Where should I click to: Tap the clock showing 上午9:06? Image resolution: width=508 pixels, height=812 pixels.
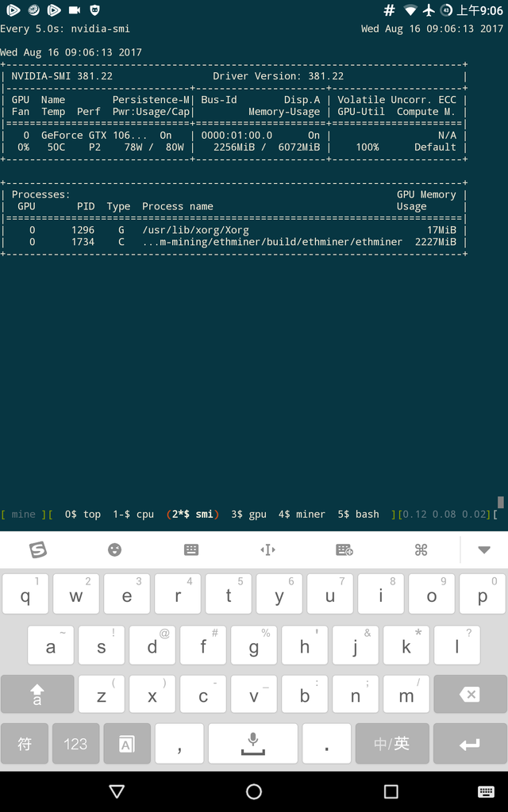click(x=480, y=10)
